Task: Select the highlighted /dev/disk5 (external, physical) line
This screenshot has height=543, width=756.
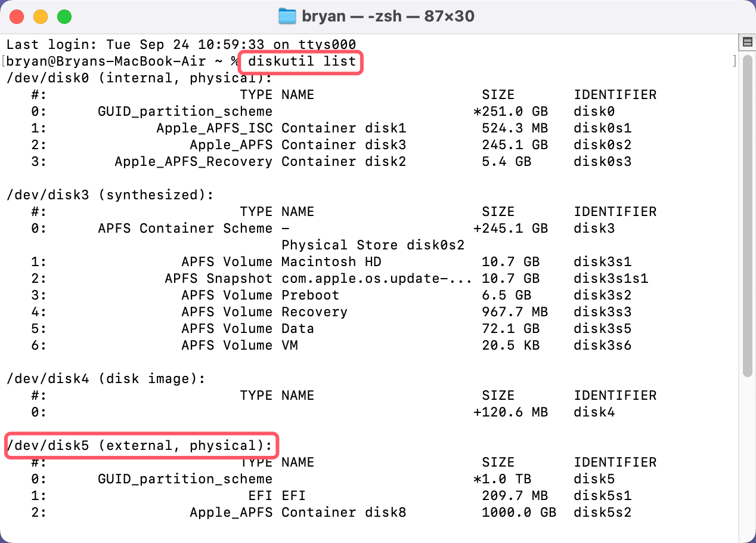Action: point(141,445)
